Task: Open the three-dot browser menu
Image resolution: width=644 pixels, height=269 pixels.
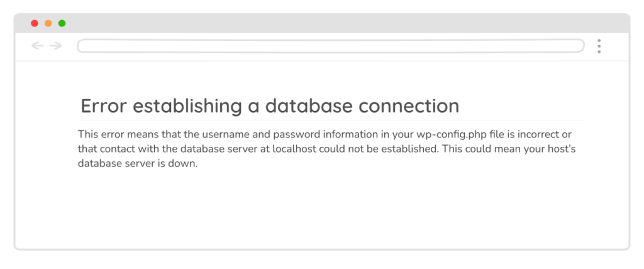Action: click(599, 45)
